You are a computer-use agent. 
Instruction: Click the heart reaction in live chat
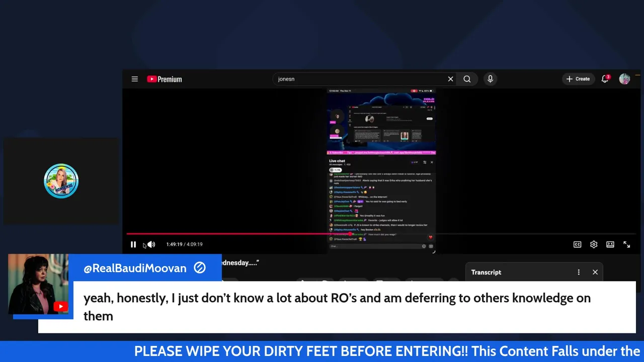click(x=430, y=237)
